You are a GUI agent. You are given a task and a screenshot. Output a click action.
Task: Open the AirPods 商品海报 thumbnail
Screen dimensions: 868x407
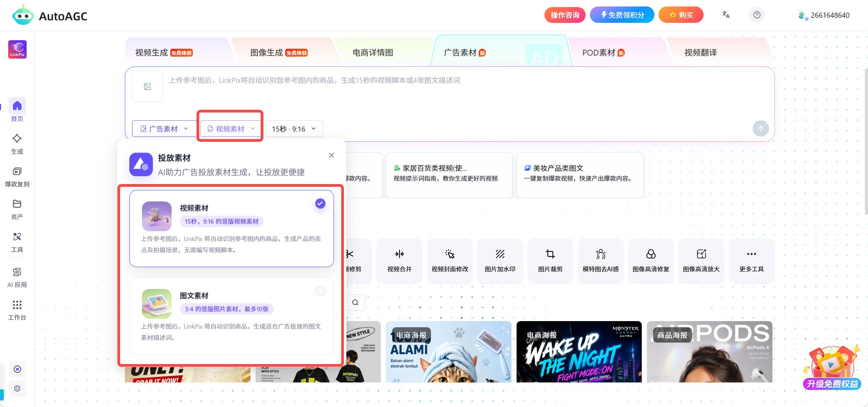pyautogui.click(x=710, y=352)
